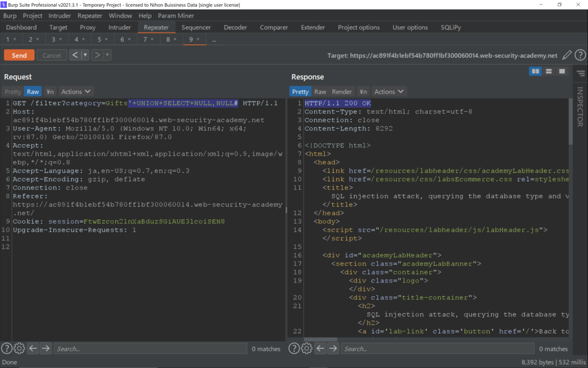
Task: Close Repeater tab 5
Action: tap(106, 39)
